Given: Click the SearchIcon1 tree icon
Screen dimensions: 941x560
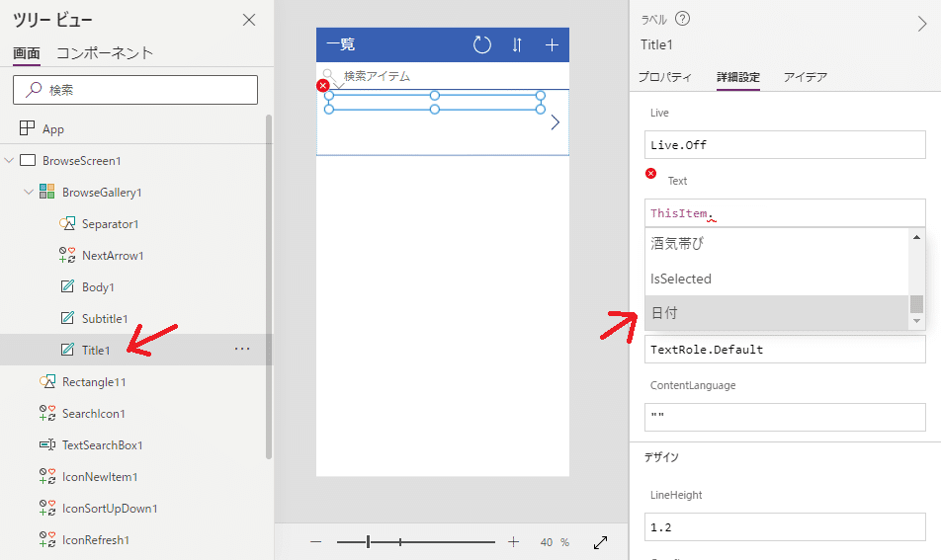Looking at the screenshot, I should 47,413.
